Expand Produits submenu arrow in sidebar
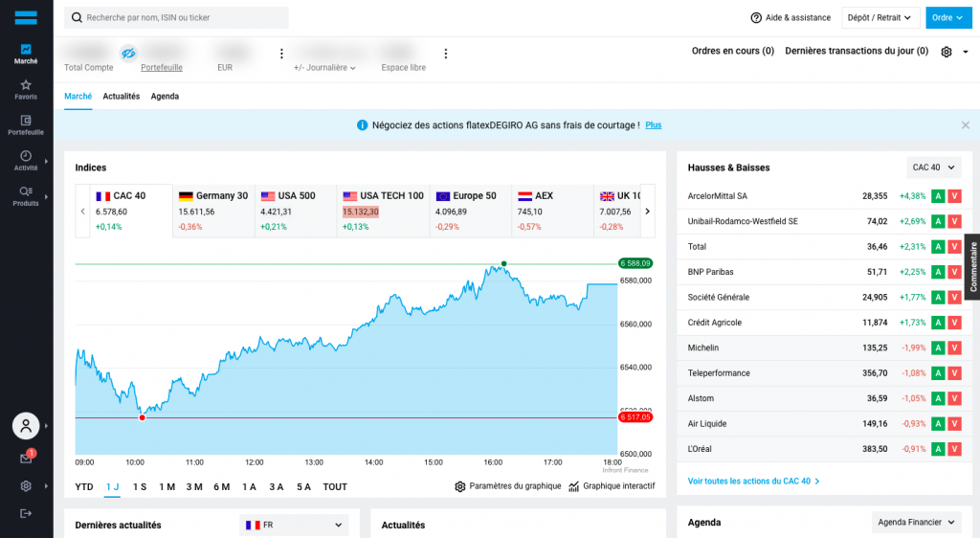 (x=46, y=197)
